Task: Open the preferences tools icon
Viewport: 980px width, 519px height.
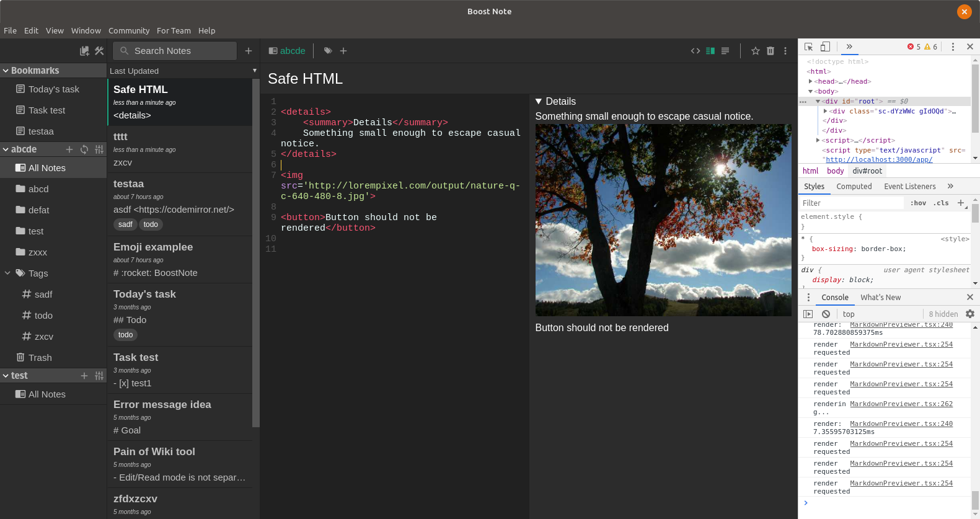Action: (99, 51)
